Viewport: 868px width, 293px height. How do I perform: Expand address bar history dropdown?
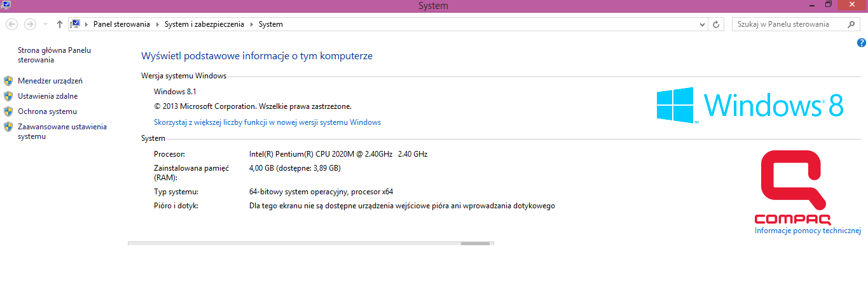point(702,24)
